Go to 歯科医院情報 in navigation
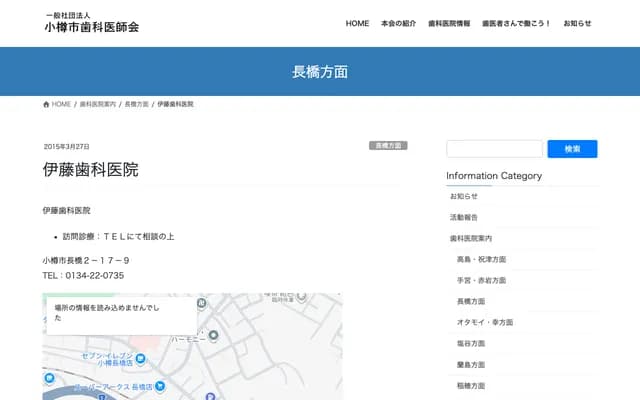Viewport: 640px width, 400px height. click(449, 23)
